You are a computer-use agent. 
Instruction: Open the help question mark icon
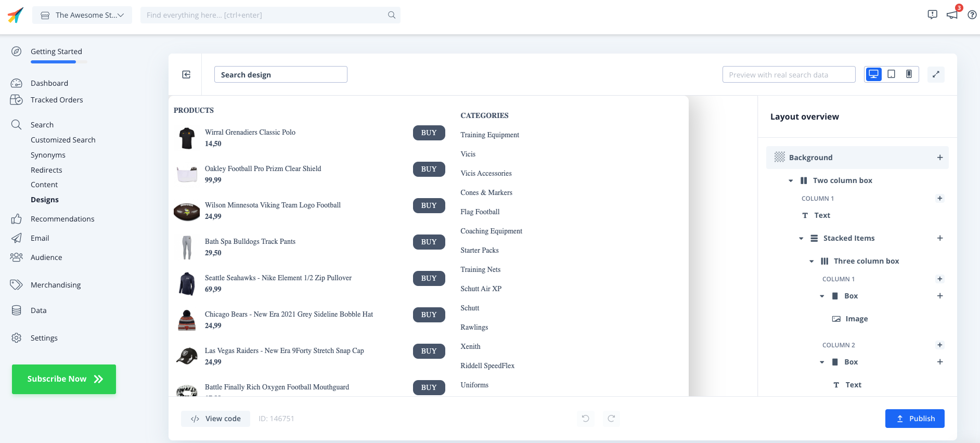pyautogui.click(x=972, y=15)
